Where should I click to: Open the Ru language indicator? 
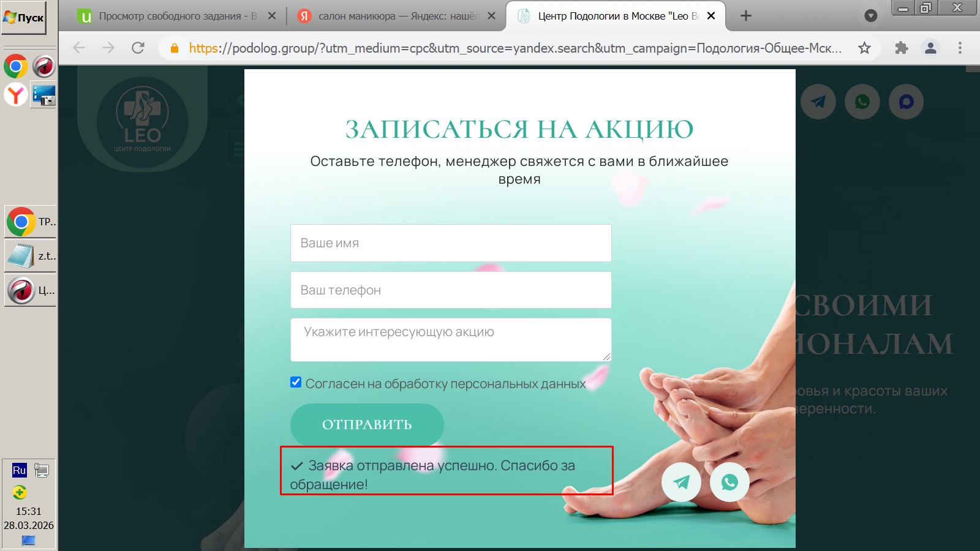point(20,470)
